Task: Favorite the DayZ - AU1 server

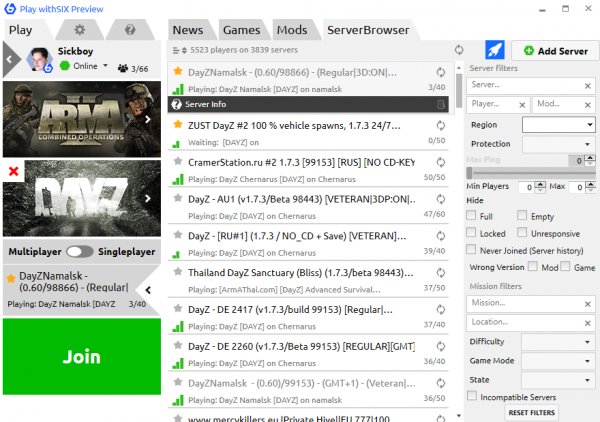Action: [178, 198]
